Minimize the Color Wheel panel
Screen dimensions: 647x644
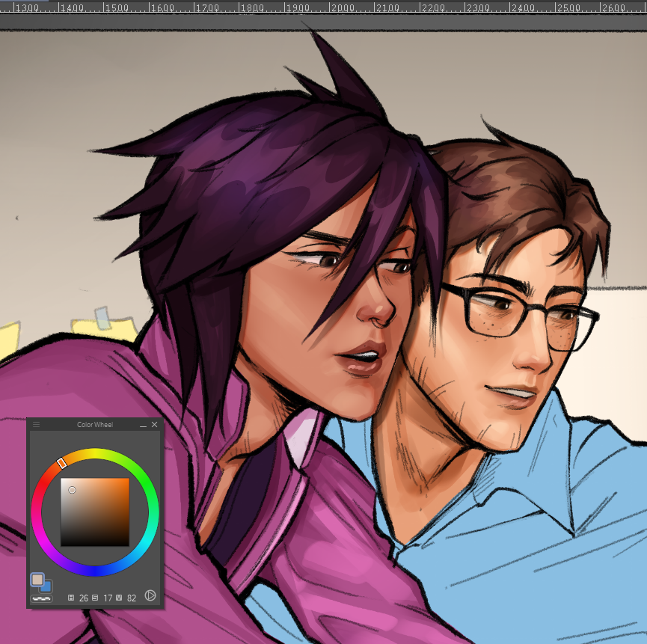click(143, 425)
